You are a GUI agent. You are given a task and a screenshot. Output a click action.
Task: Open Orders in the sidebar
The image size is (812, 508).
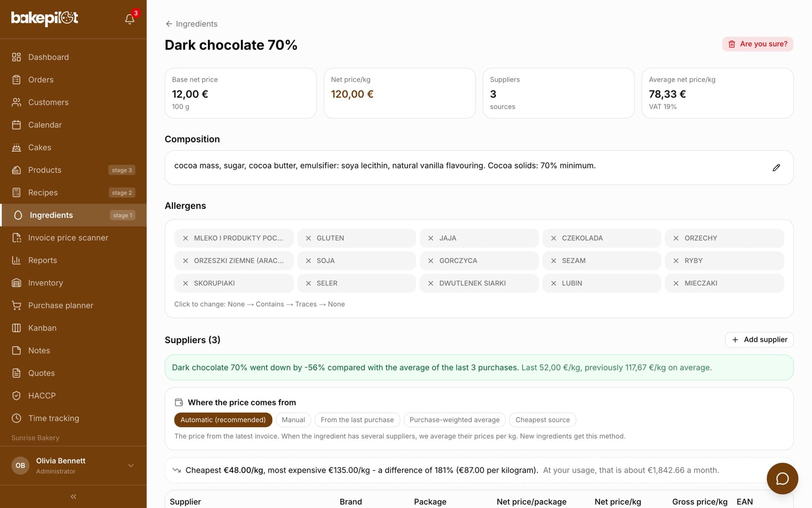73,79
